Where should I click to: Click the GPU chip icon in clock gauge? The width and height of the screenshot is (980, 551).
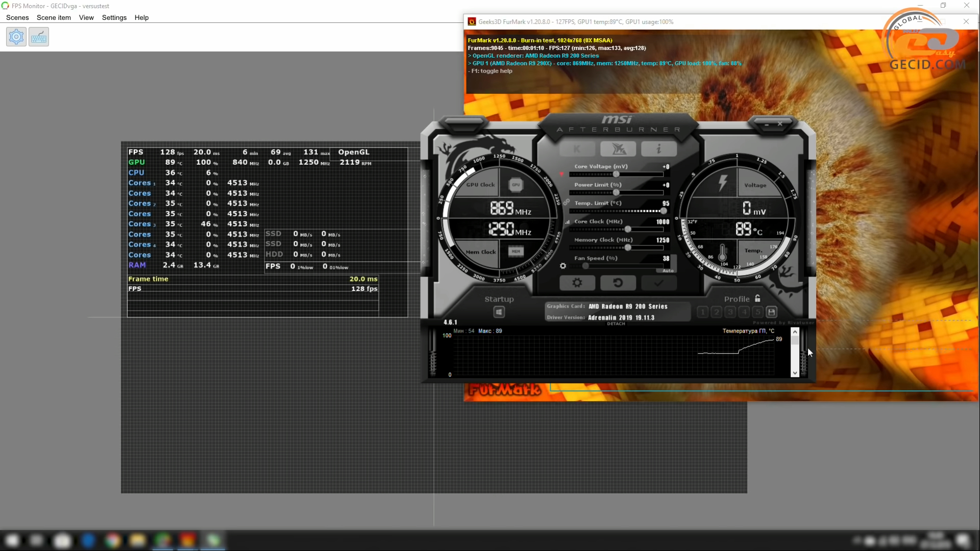point(516,185)
